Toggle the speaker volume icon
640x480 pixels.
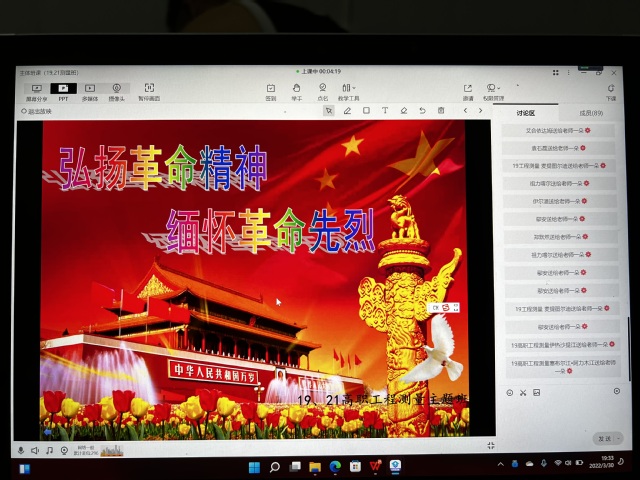35,451
